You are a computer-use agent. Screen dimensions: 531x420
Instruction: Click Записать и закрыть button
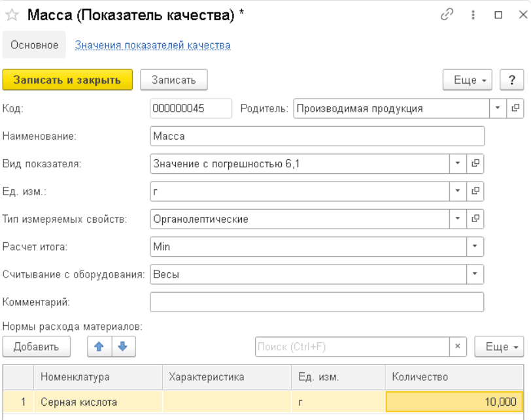click(x=67, y=80)
